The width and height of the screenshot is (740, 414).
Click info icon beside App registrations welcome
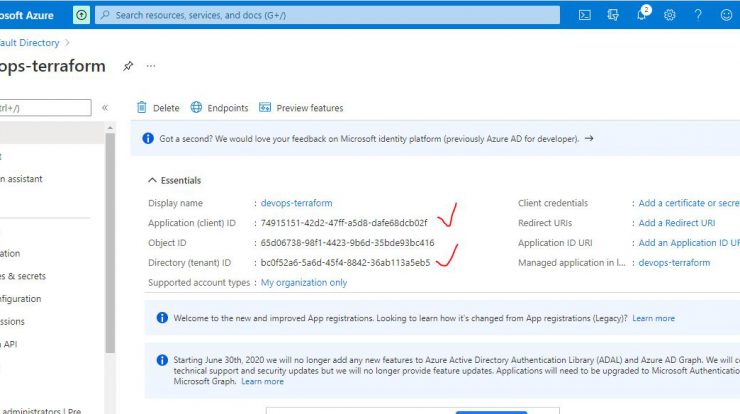[x=162, y=318]
